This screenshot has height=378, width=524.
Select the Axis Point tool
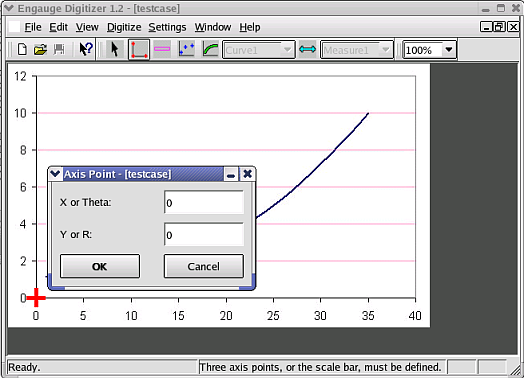coord(139,49)
